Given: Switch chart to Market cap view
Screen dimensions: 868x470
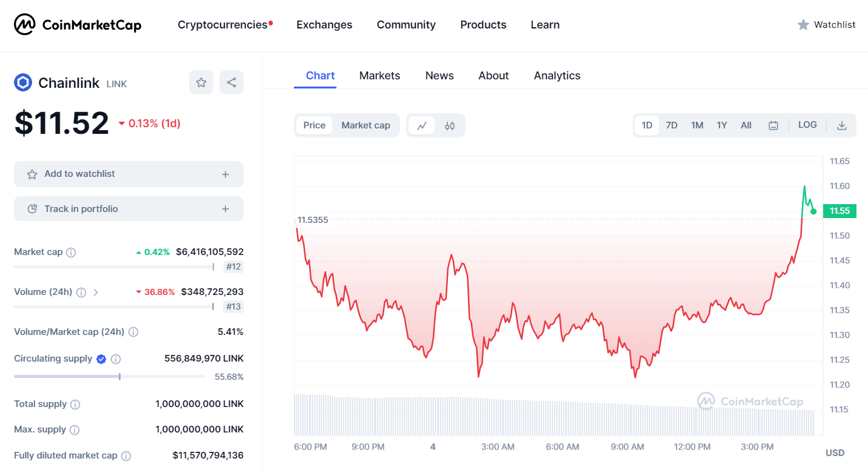Looking at the screenshot, I should 366,125.
